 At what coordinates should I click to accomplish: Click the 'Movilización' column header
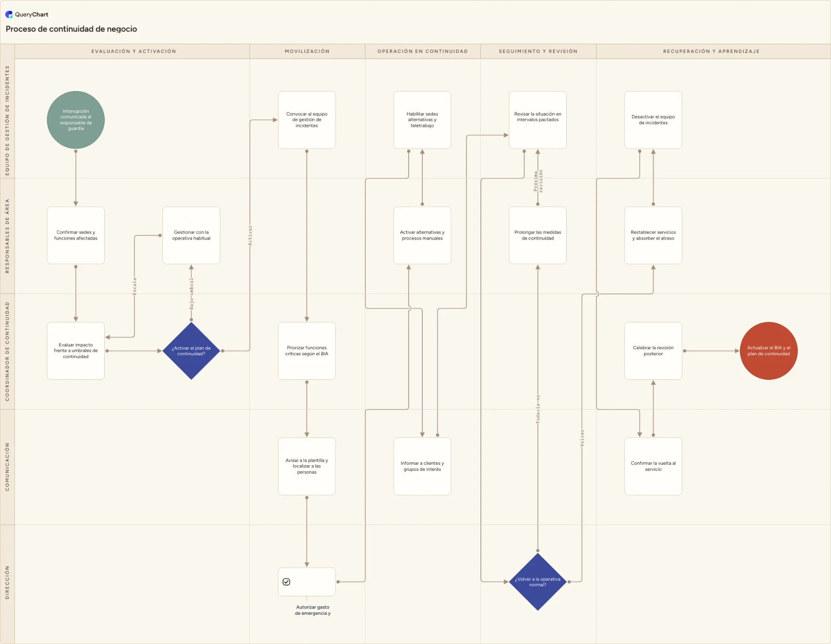307,51
